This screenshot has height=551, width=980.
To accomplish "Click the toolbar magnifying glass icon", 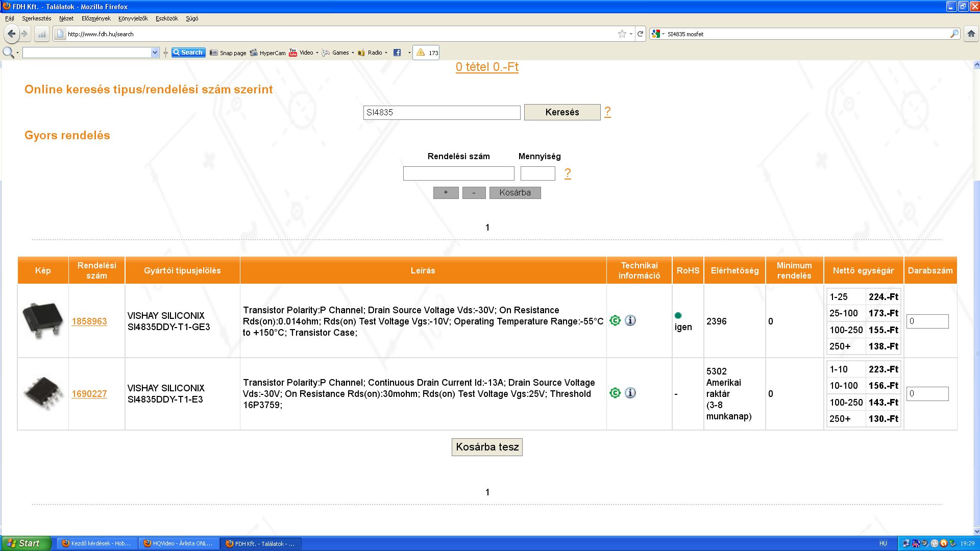I will point(8,53).
